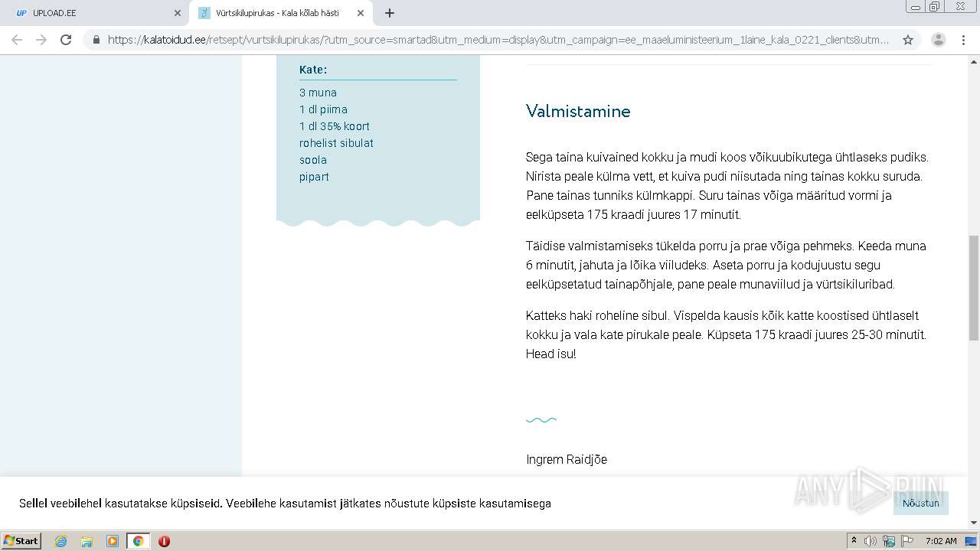Click the address bar URL
Viewport: 980px width, 551px height.
(x=498, y=40)
